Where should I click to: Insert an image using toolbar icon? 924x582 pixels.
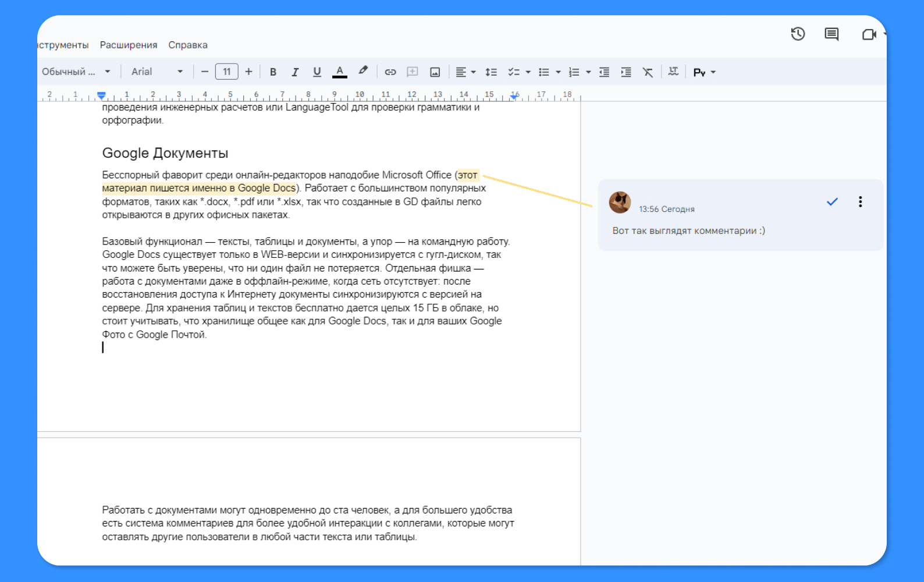click(x=435, y=72)
